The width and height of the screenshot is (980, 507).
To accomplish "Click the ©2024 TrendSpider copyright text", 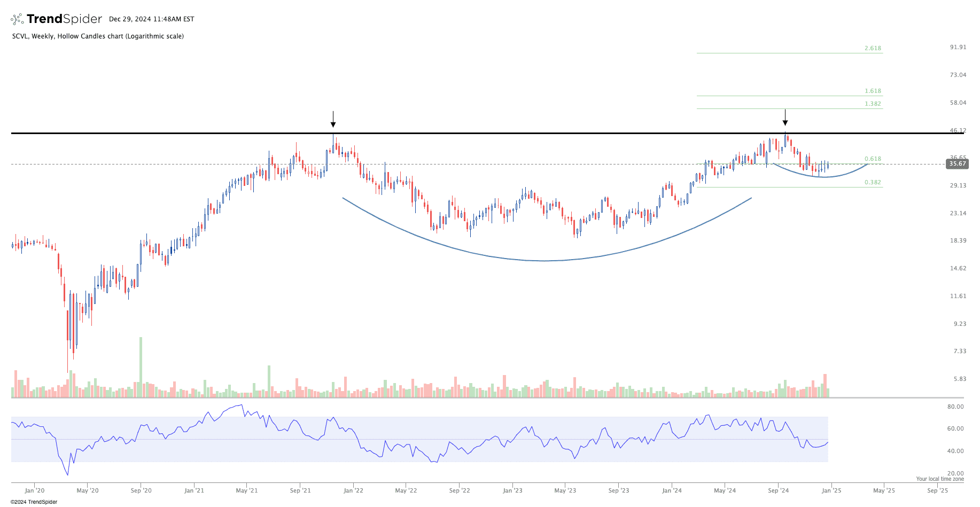I will [34, 502].
